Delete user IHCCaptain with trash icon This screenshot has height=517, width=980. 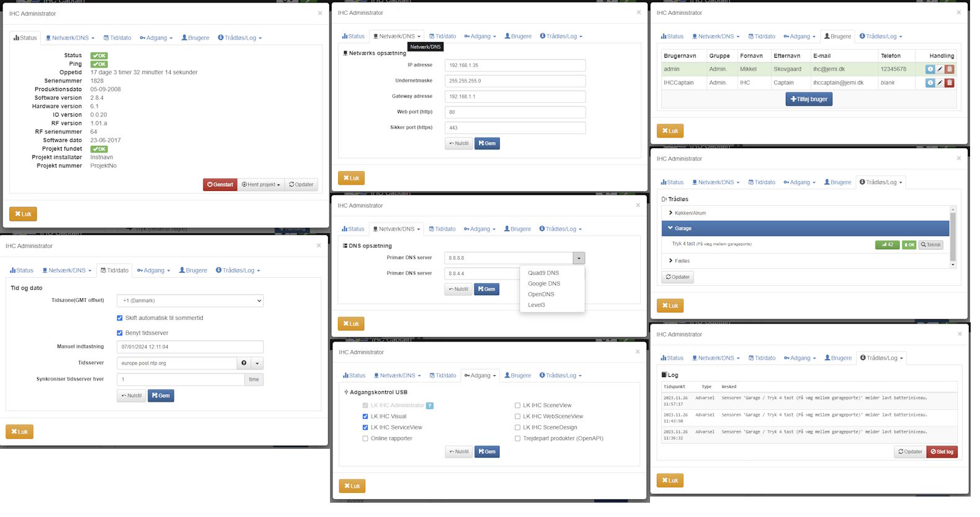tap(949, 82)
